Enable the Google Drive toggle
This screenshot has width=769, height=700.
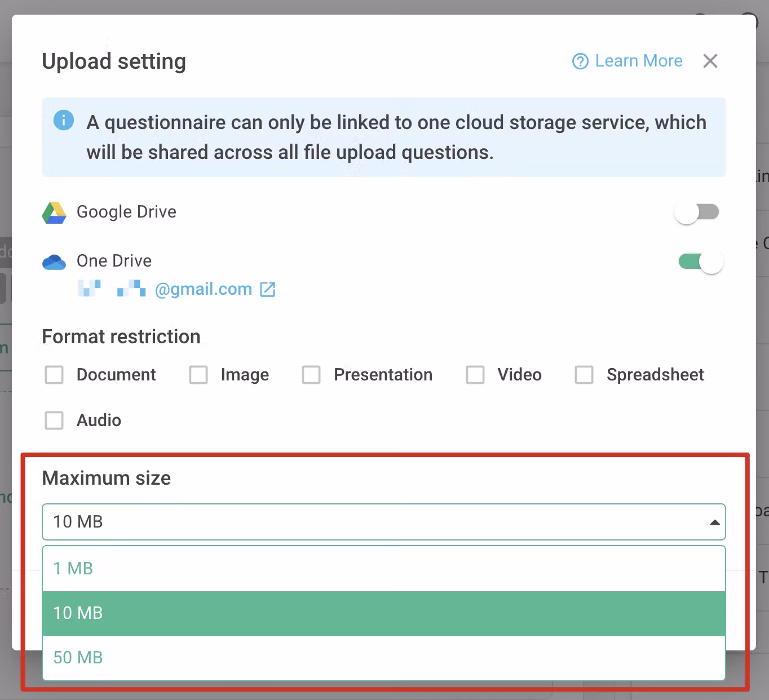point(697,212)
